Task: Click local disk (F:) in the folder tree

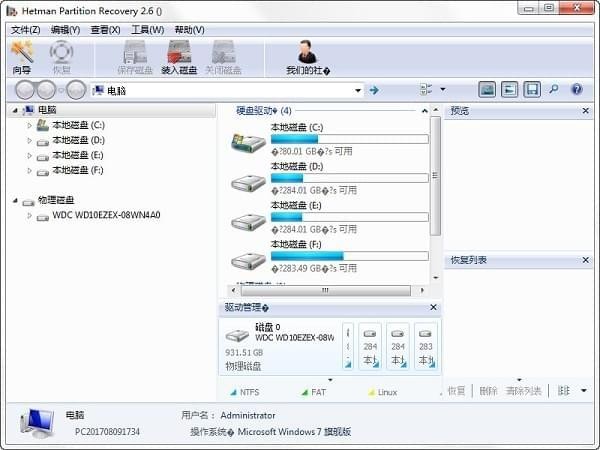Action: (77, 170)
